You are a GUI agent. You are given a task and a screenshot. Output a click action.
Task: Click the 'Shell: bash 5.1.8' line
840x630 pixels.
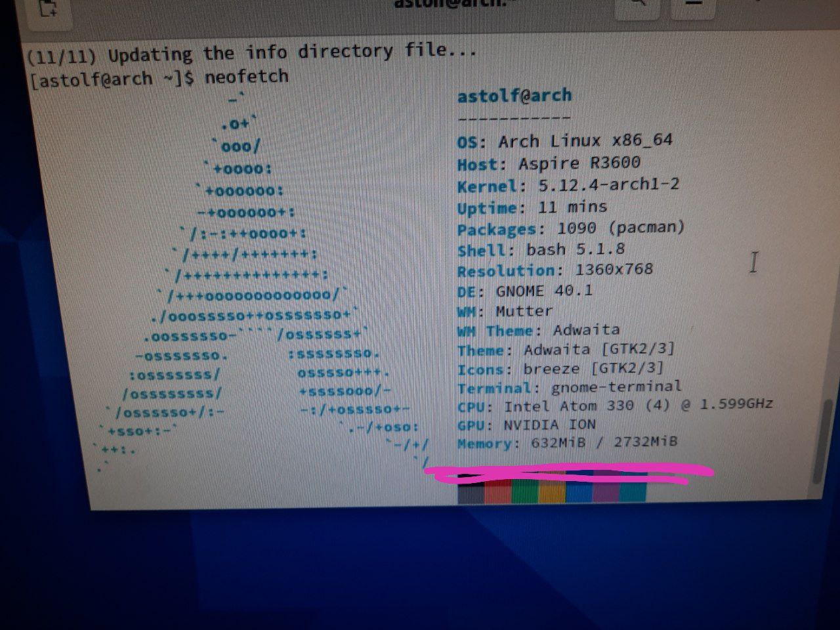pyautogui.click(x=541, y=250)
